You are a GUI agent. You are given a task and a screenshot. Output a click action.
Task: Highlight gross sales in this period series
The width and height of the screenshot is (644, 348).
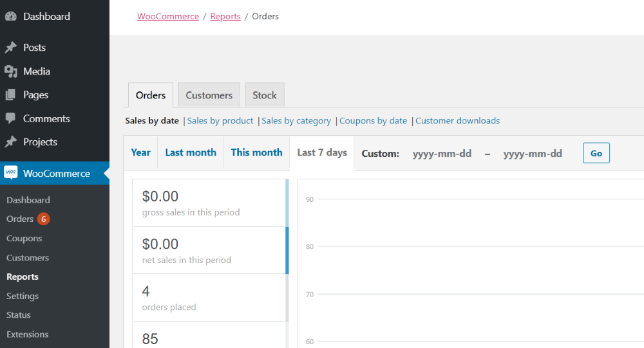(211, 203)
